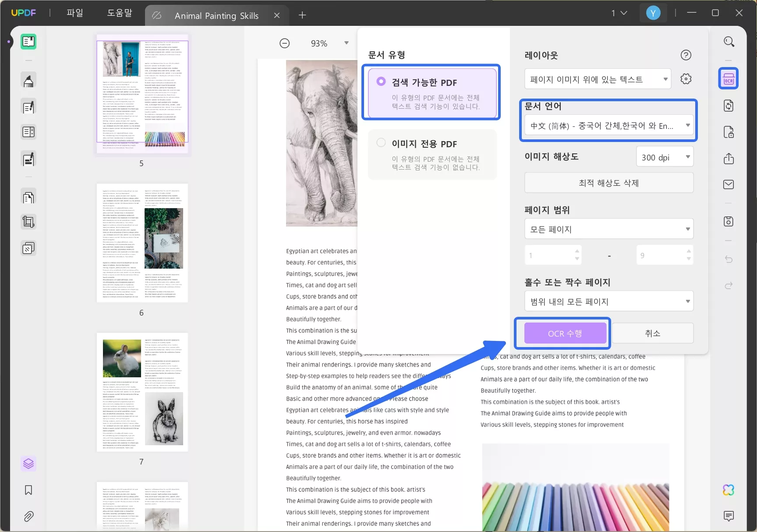Select the 이미지 전용 PDF option
Viewport: 757px width, 532px height.
pos(432,154)
